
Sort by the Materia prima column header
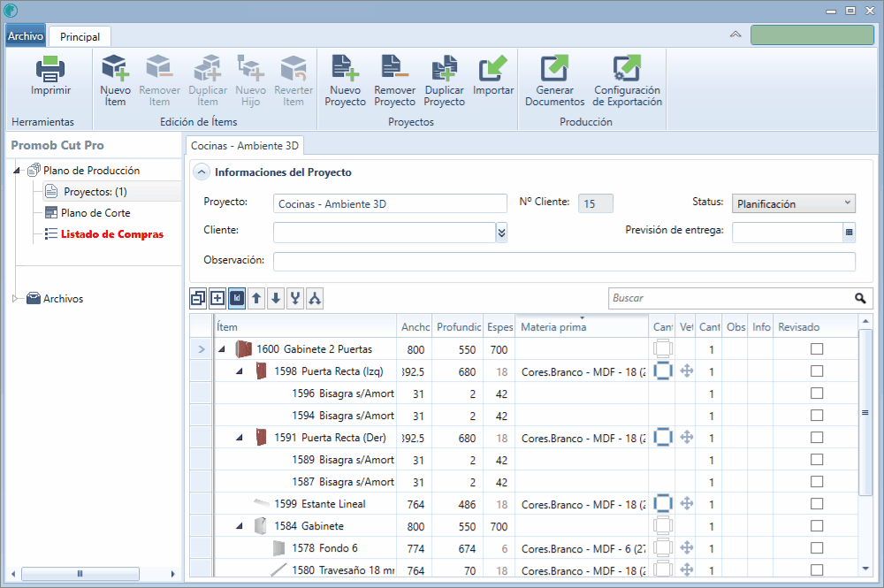(582, 327)
